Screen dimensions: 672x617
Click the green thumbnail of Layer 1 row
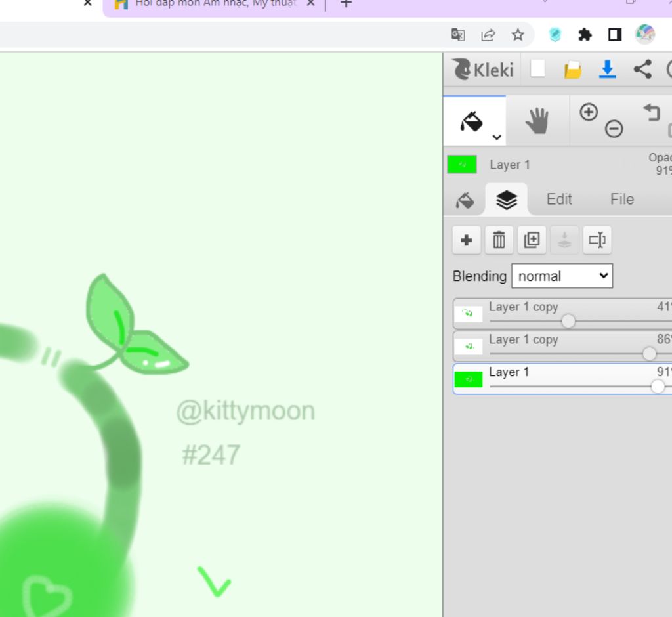coord(469,379)
